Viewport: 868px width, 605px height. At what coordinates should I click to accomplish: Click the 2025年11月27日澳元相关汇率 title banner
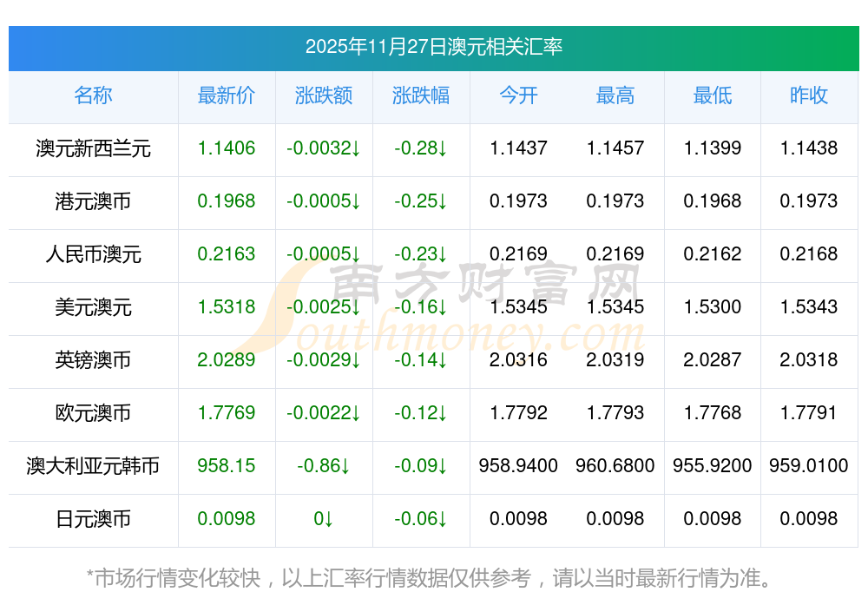(433, 47)
